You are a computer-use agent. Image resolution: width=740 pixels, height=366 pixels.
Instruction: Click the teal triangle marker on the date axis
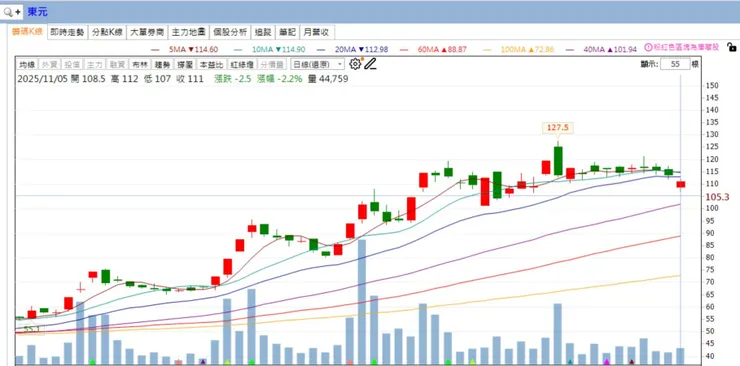pos(570,362)
